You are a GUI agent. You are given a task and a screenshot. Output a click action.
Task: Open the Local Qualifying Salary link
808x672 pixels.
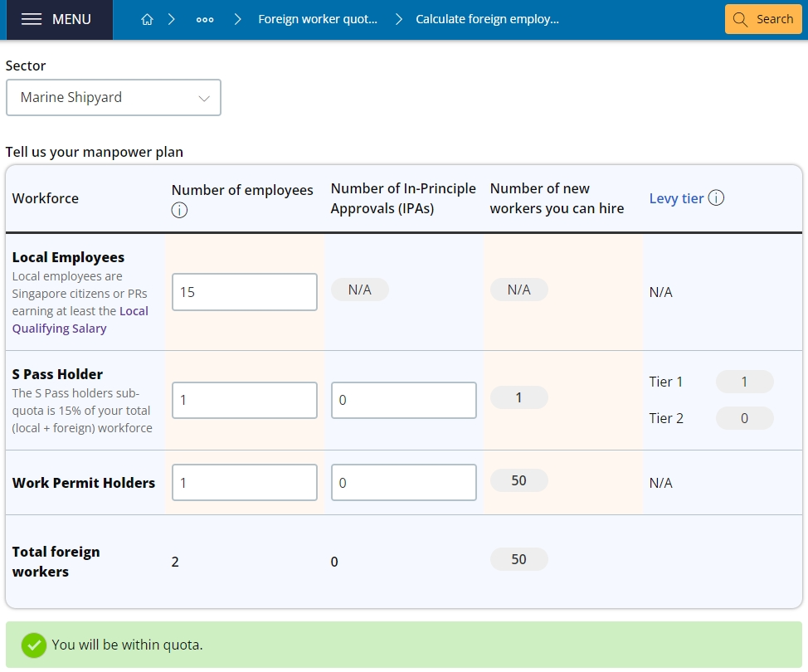pyautogui.click(x=80, y=319)
